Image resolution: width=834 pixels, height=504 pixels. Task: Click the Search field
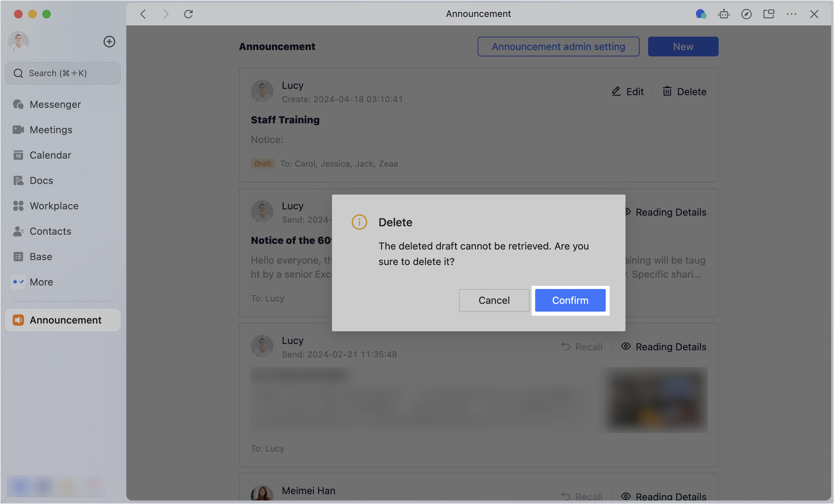[x=63, y=73]
